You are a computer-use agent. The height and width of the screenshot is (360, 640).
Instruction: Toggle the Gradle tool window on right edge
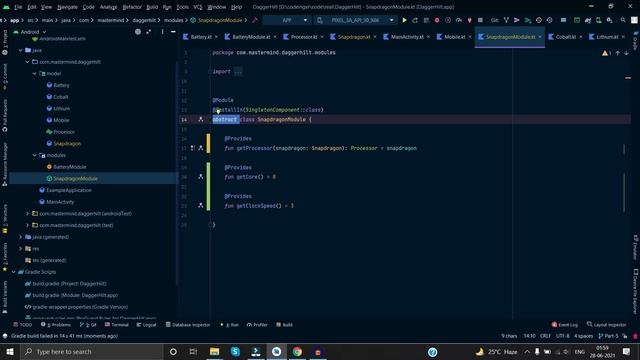[x=635, y=40]
